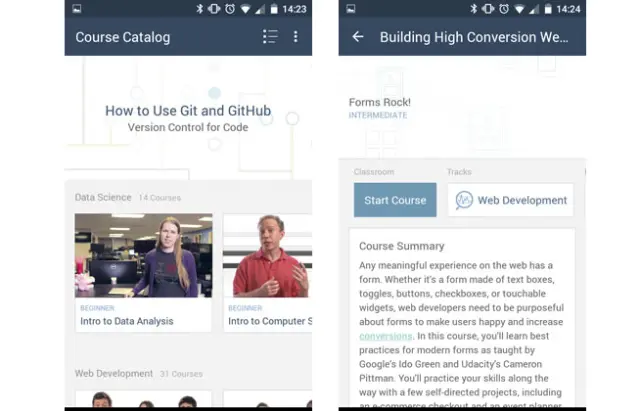Open Intro to Computer Science course thumbnail
This screenshot has width=640, height=411.
click(268, 255)
